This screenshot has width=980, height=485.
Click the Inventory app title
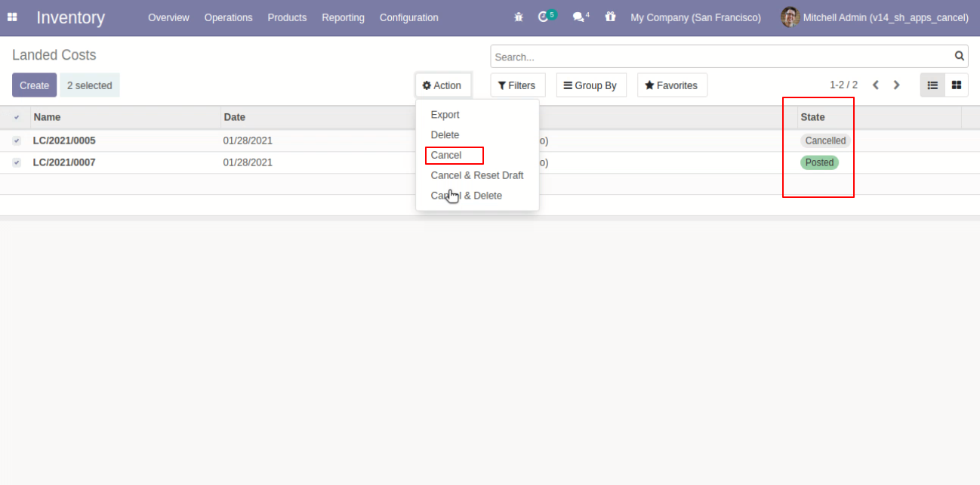70,17
